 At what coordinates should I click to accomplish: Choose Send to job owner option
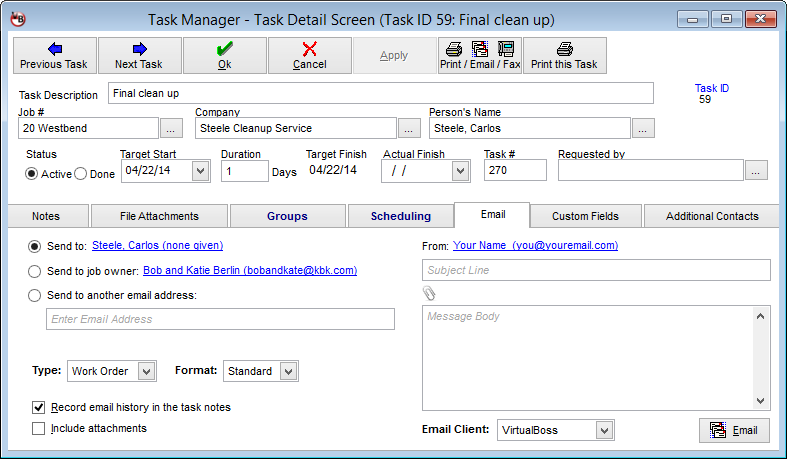click(36, 270)
